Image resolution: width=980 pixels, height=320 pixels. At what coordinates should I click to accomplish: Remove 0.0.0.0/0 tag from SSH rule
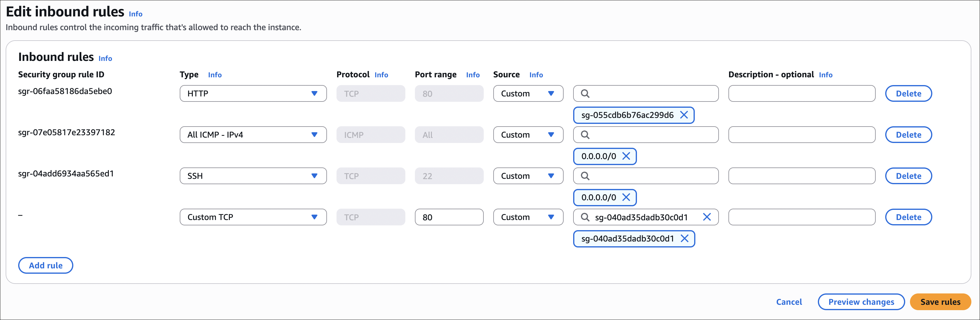pyautogui.click(x=626, y=197)
